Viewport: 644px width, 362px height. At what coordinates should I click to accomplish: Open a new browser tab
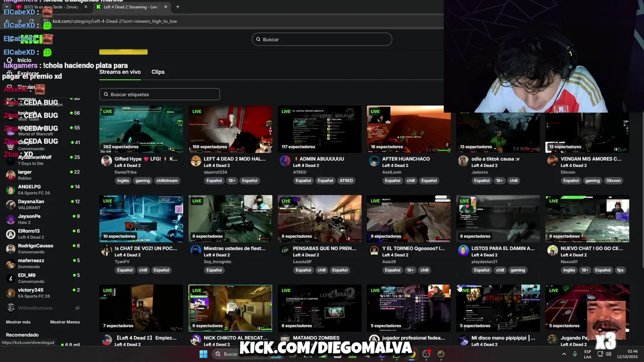[x=178, y=7]
